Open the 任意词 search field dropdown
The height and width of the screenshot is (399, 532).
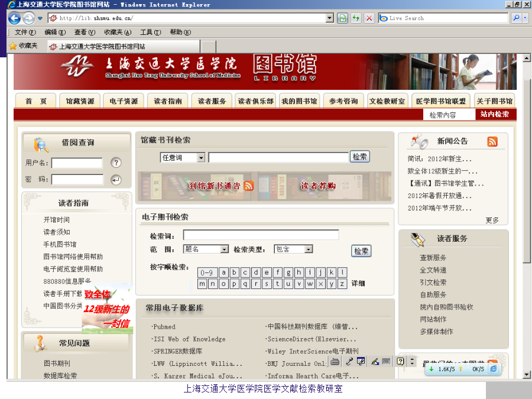(x=201, y=157)
